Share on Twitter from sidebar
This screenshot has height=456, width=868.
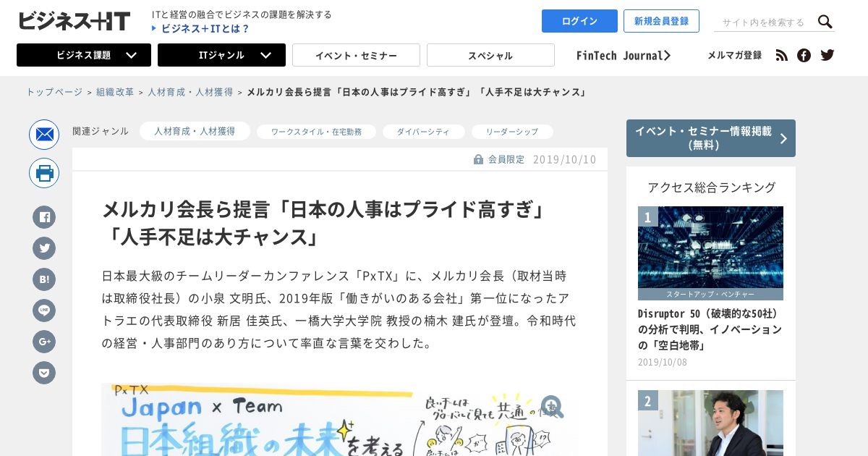(44, 248)
